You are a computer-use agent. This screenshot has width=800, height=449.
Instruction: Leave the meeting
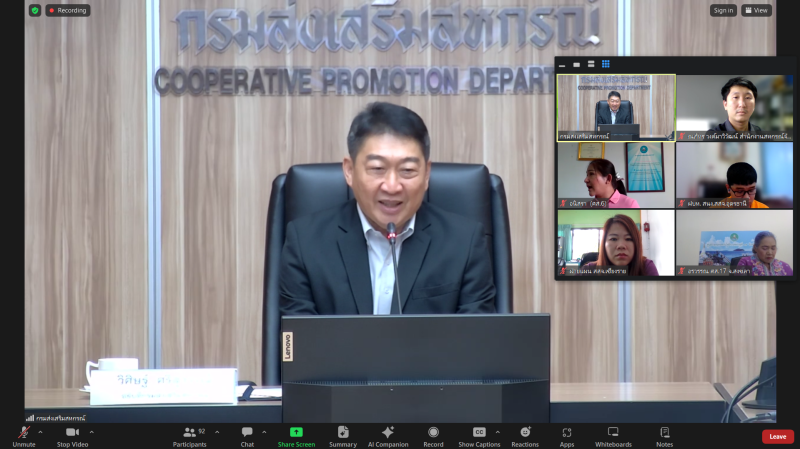[x=778, y=436]
